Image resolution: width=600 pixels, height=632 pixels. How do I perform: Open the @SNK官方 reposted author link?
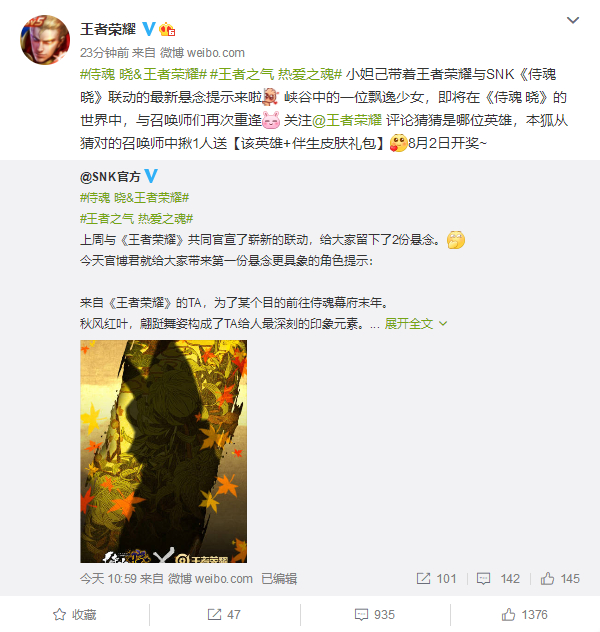point(110,177)
